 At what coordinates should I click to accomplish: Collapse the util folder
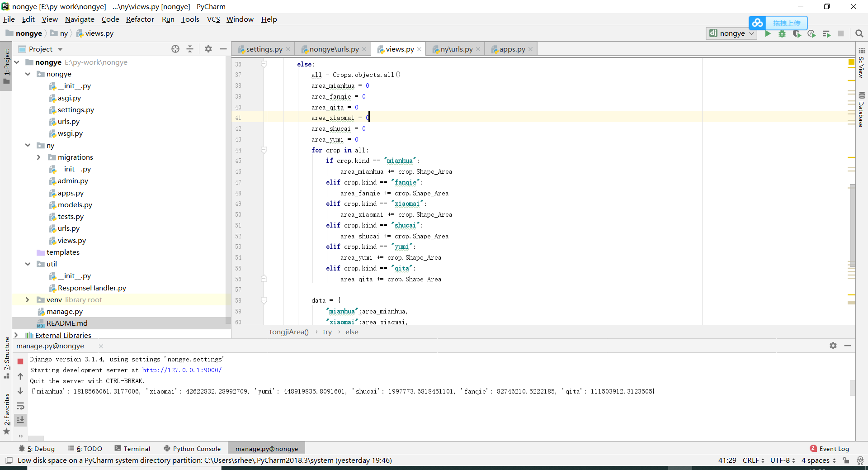[28, 264]
